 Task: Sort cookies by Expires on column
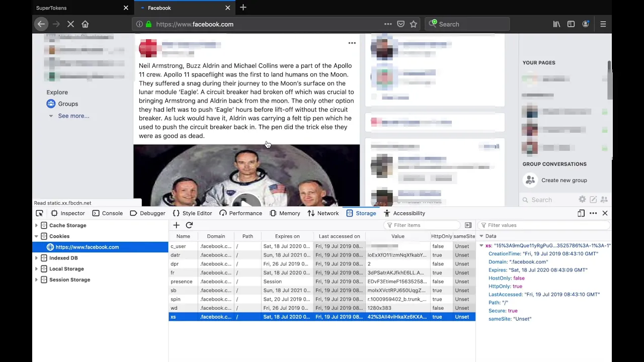click(x=287, y=236)
